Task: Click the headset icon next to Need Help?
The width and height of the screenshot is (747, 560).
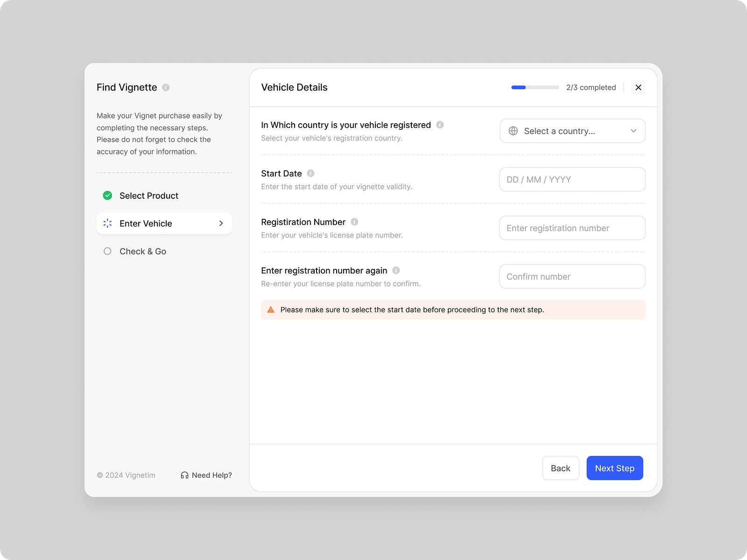Action: pyautogui.click(x=184, y=475)
